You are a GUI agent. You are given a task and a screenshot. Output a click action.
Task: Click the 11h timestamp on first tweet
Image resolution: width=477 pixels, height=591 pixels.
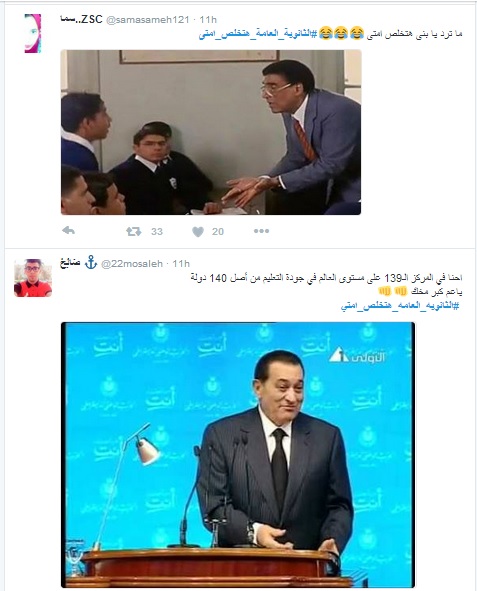208,20
